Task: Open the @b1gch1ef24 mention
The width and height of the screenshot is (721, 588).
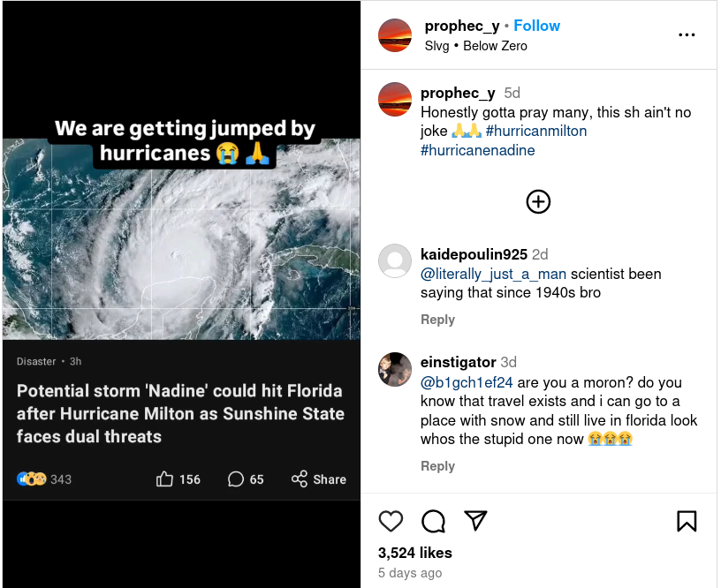Action: click(467, 383)
